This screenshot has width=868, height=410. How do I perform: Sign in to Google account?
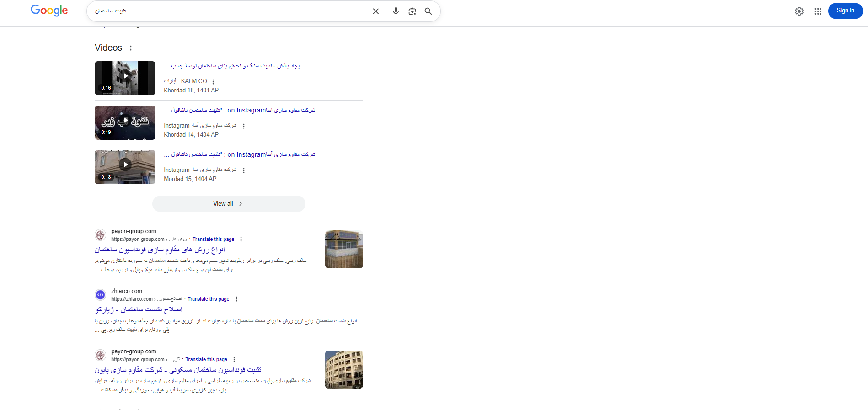845,11
